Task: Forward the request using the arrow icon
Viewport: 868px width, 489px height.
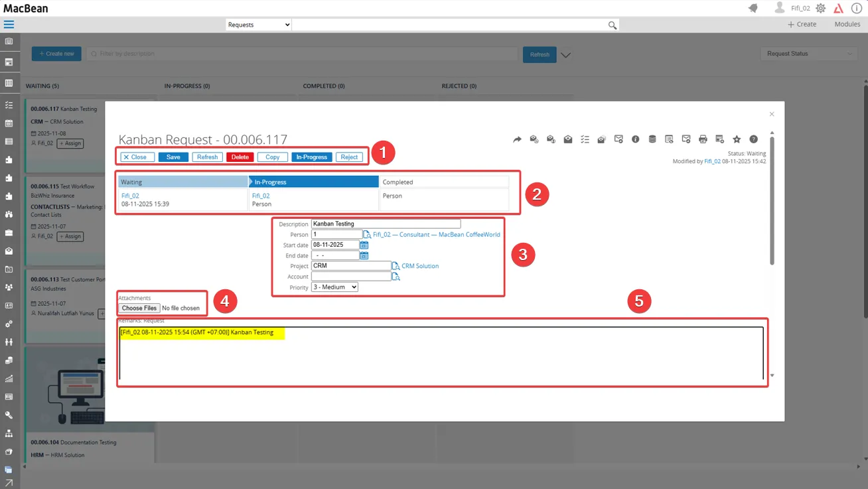Action: point(517,139)
